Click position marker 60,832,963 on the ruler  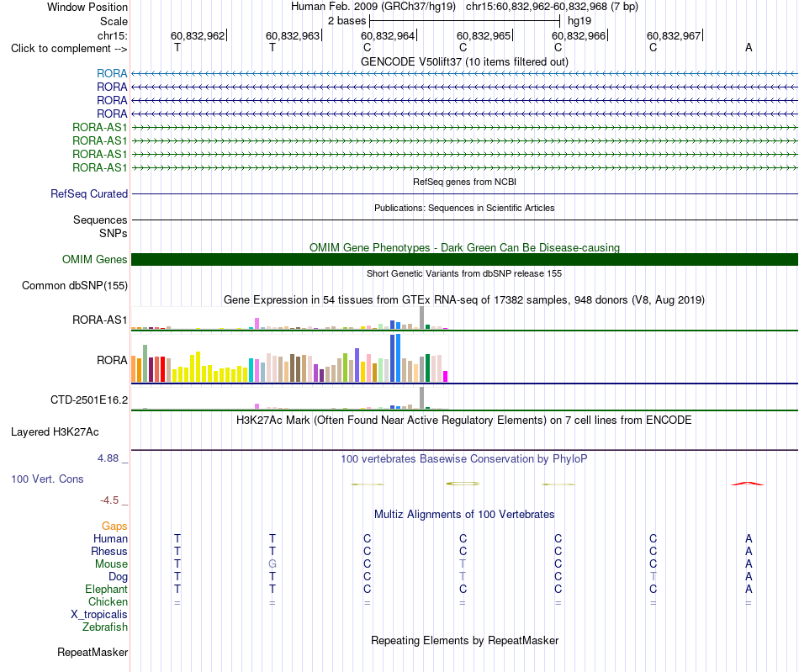pyautogui.click(x=294, y=35)
